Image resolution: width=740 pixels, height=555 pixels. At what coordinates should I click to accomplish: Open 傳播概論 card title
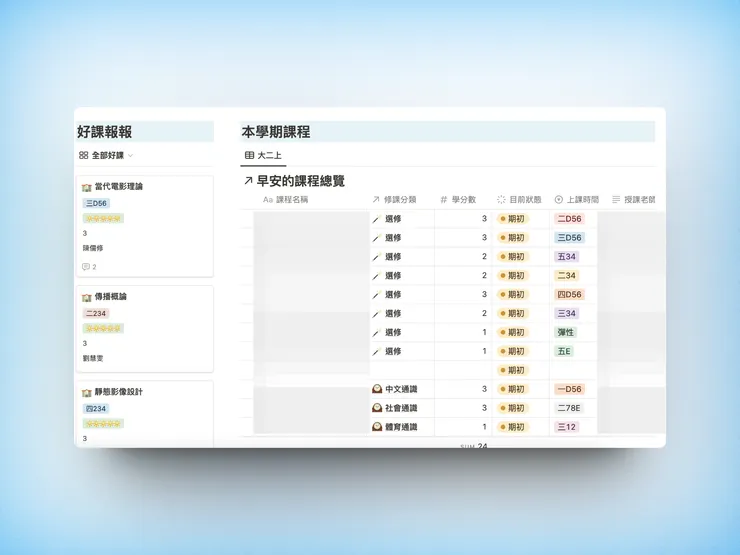pos(110,296)
